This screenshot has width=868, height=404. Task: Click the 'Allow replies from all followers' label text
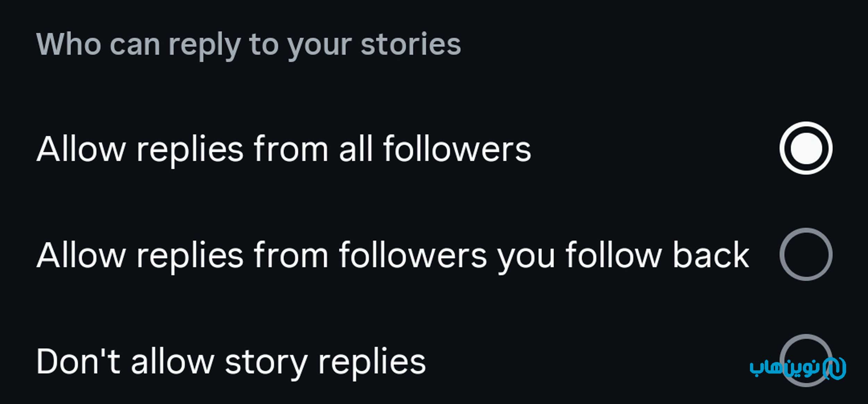click(283, 149)
